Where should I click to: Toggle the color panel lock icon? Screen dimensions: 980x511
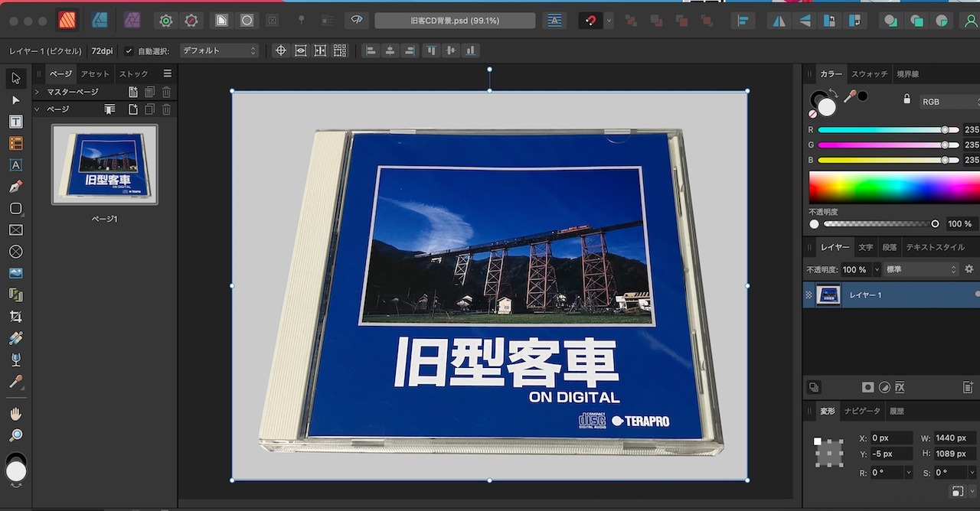click(906, 99)
